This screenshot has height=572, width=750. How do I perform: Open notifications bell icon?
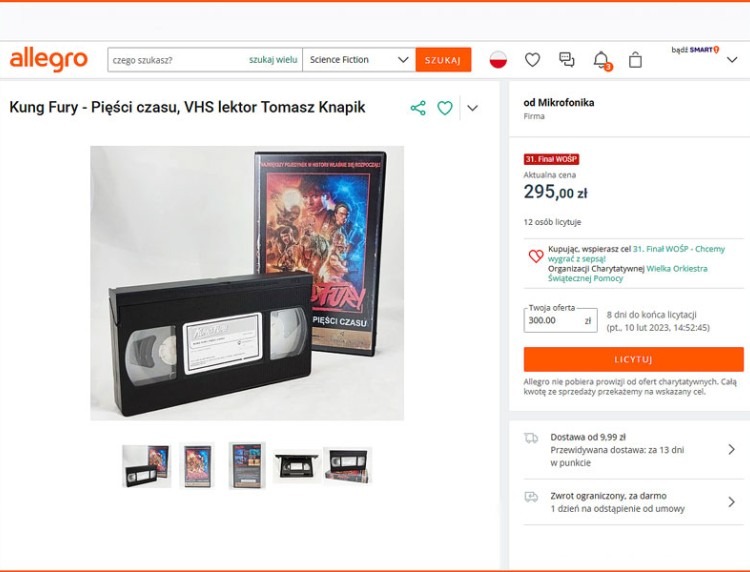[x=602, y=60]
